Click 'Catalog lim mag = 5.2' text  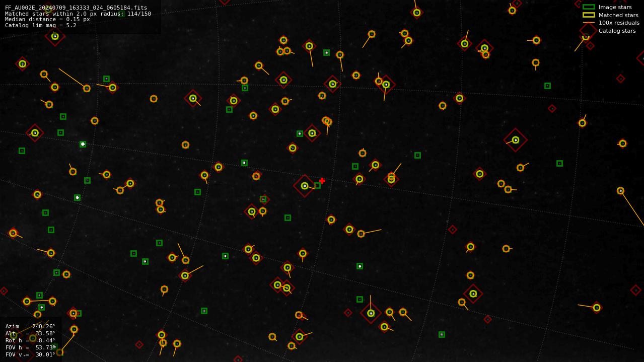click(x=41, y=25)
